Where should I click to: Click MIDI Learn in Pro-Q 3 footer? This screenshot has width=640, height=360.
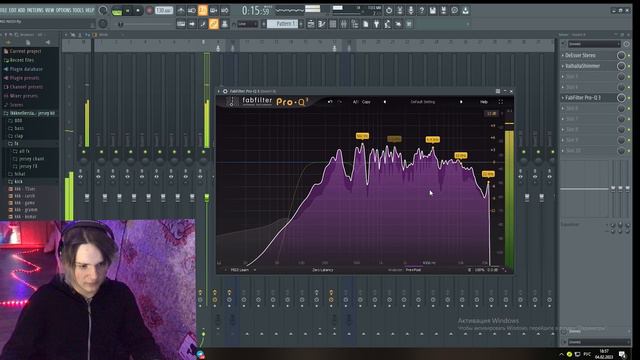coord(240,270)
